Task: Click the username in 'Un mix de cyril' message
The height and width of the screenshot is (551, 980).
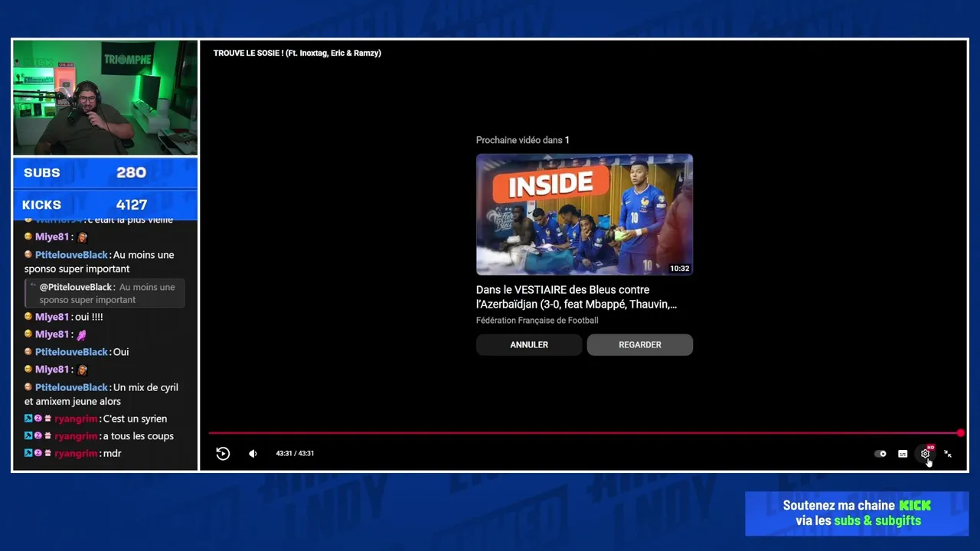Action: [x=71, y=387]
